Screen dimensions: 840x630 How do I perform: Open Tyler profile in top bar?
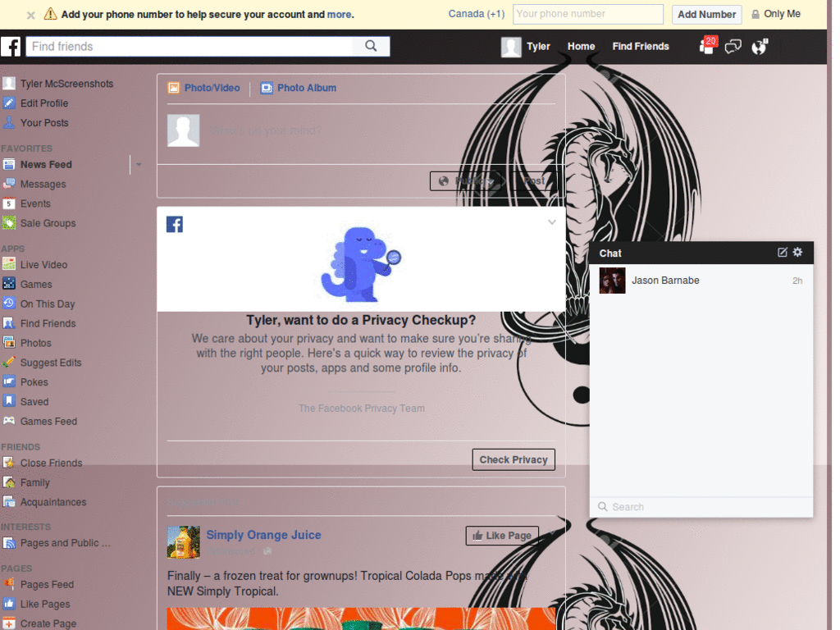[526, 47]
